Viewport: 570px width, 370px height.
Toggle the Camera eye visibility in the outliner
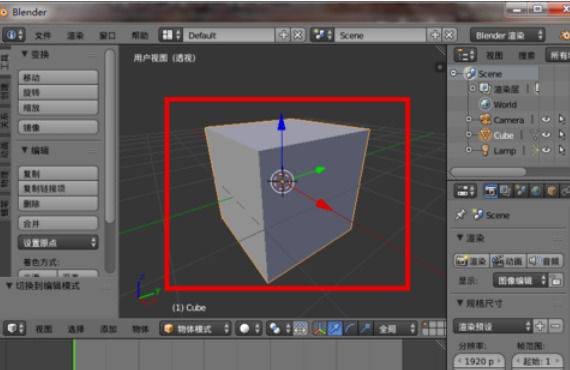click(546, 119)
